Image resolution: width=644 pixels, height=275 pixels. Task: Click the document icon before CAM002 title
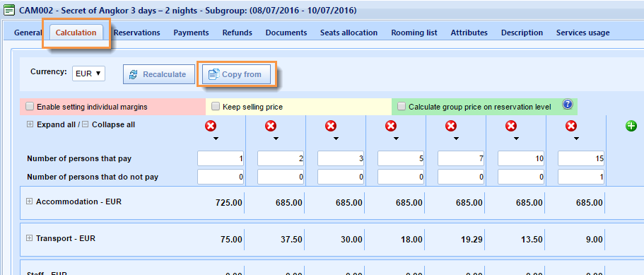[8, 10]
